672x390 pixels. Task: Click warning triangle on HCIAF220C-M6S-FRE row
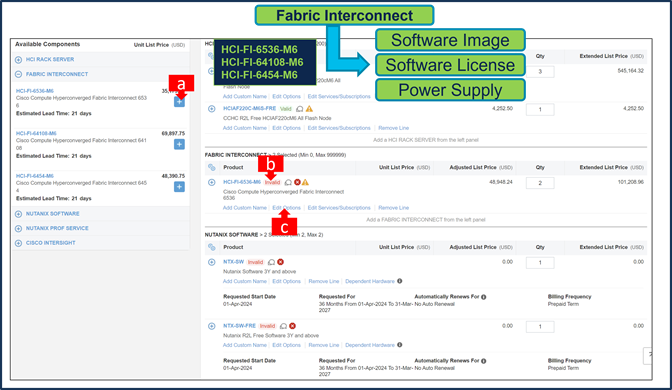309,109
